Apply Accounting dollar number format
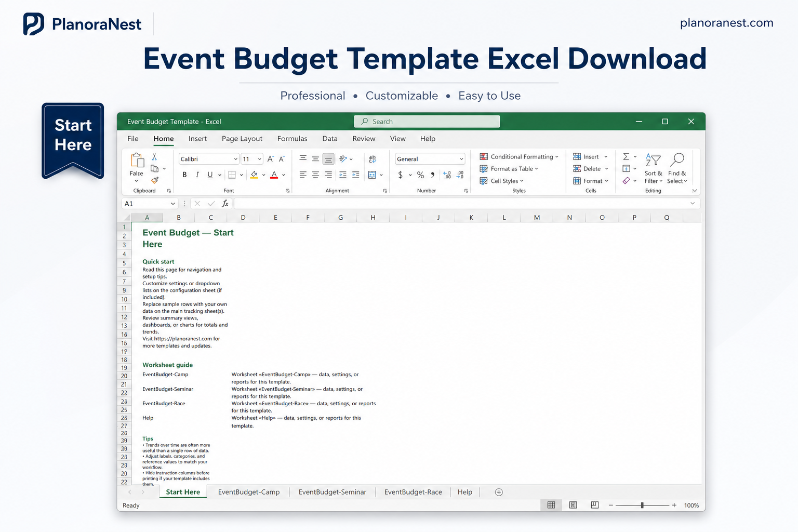Viewport: 798px width, 532px height. point(401,175)
